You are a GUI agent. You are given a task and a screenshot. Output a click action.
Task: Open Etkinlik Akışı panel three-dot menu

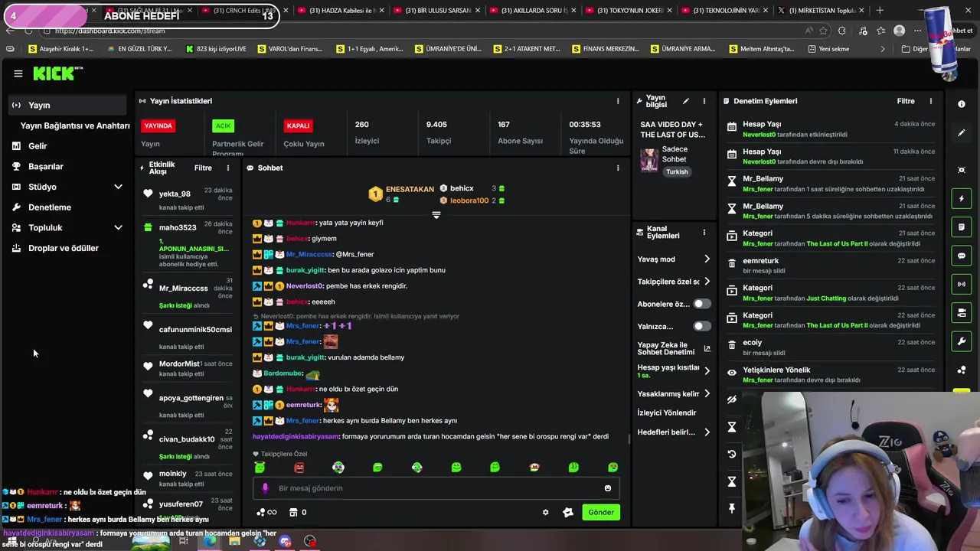[227, 168]
